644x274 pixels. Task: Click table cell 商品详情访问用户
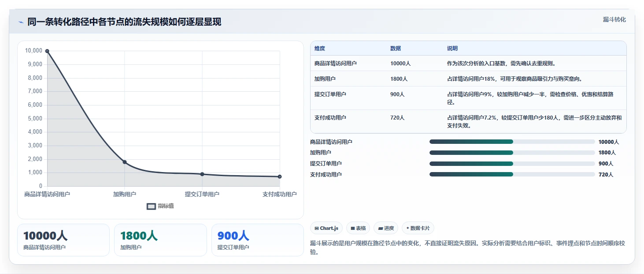[x=336, y=64]
